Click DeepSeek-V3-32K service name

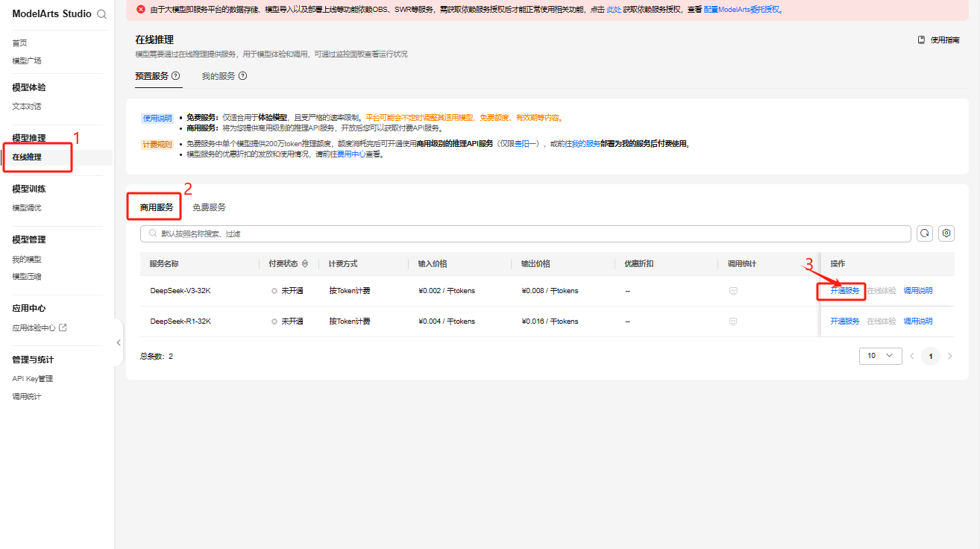point(180,291)
